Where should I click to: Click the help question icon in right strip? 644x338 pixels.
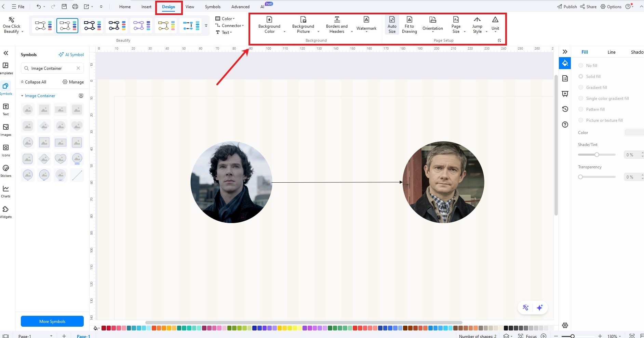tap(565, 125)
